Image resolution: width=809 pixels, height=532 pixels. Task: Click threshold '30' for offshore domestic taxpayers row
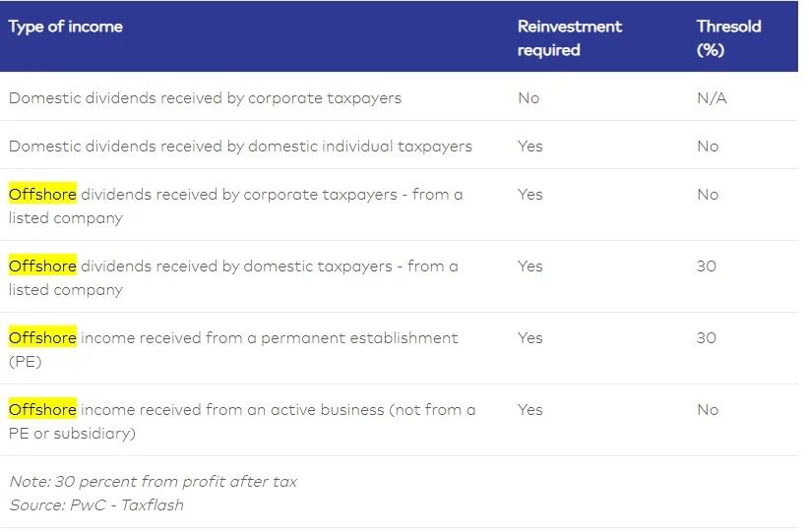707,266
